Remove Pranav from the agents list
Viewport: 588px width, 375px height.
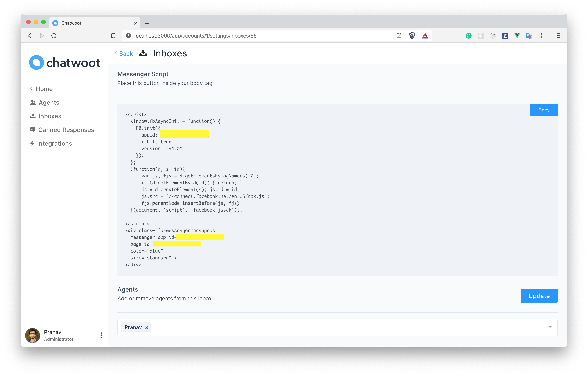(147, 328)
